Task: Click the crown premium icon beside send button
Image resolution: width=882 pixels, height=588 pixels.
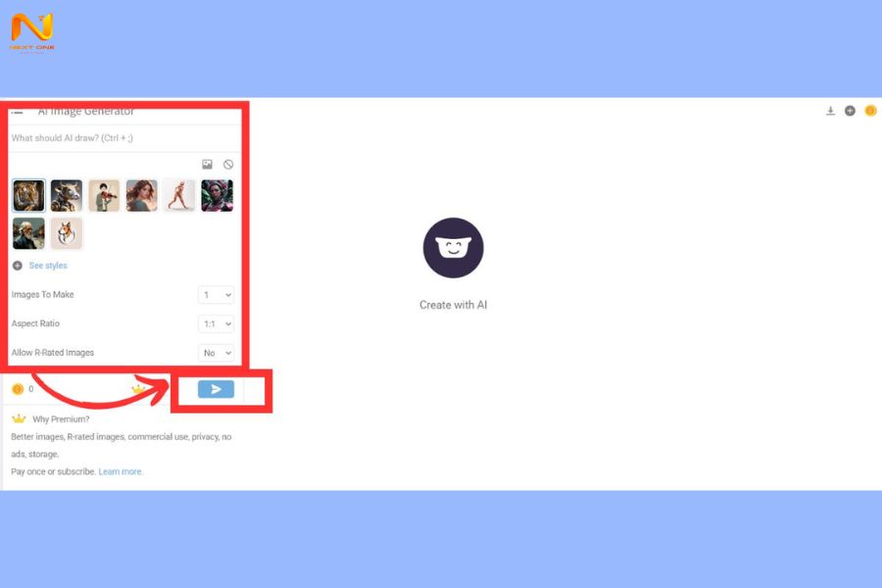Action: (x=138, y=389)
